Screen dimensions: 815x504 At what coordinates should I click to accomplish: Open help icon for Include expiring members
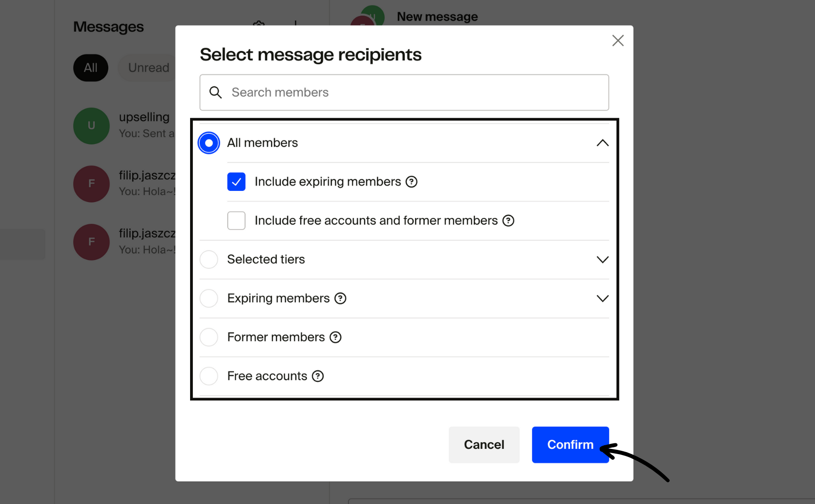pos(411,182)
